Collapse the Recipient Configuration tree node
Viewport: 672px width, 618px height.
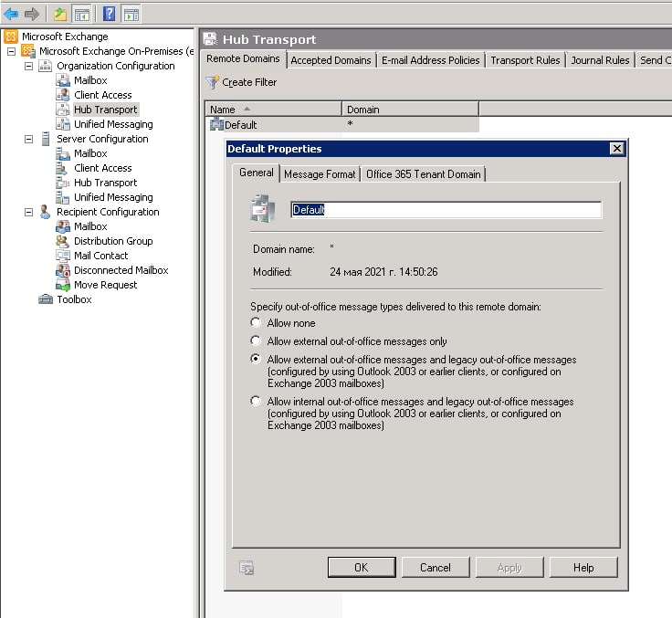28,212
